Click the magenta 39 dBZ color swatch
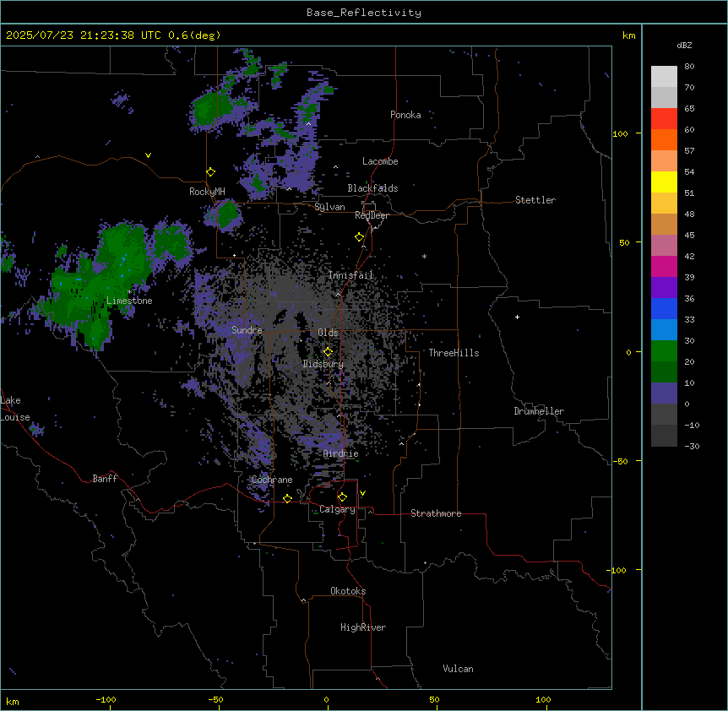The width and height of the screenshot is (728, 711). pyautogui.click(x=664, y=266)
